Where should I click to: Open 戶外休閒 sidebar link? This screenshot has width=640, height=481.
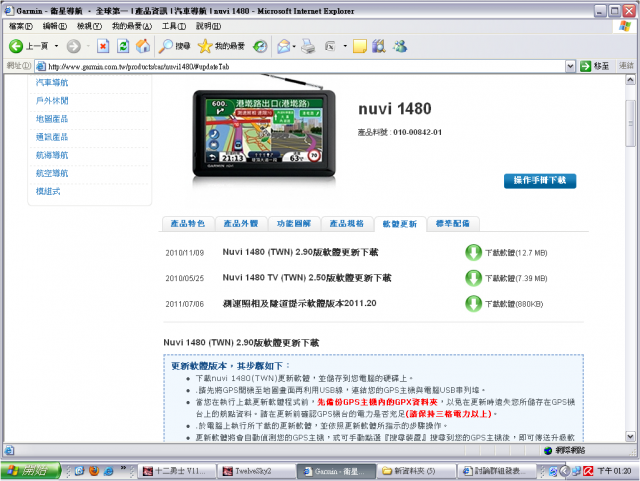pyautogui.click(x=52, y=101)
